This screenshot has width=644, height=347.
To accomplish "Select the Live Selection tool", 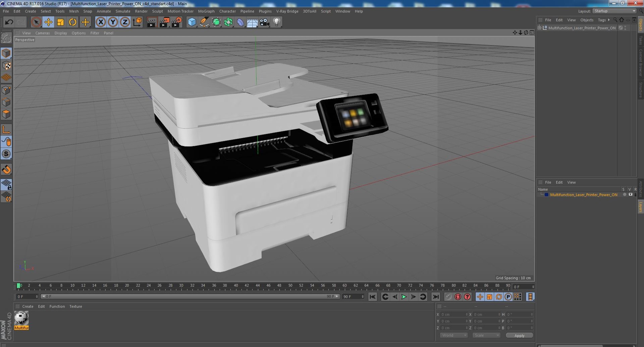I will (36, 22).
